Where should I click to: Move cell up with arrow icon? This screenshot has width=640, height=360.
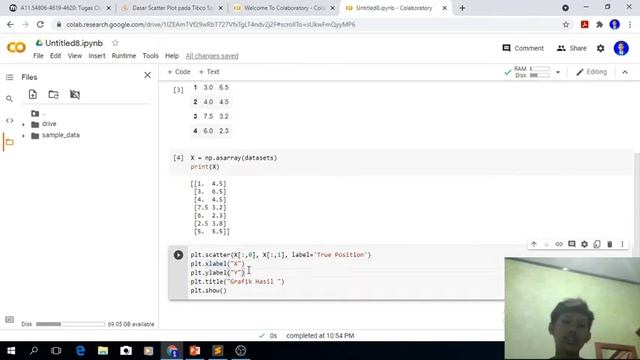533,244
